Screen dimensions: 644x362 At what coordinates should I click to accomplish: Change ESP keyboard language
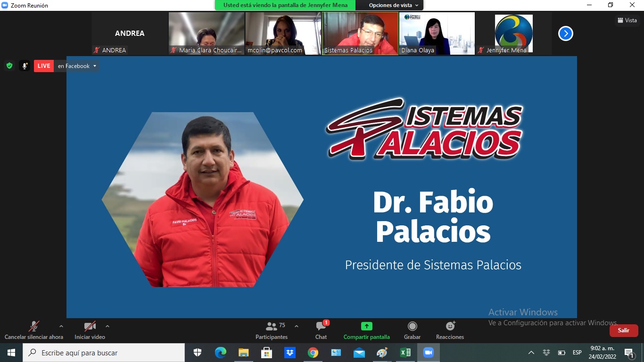[577, 353]
